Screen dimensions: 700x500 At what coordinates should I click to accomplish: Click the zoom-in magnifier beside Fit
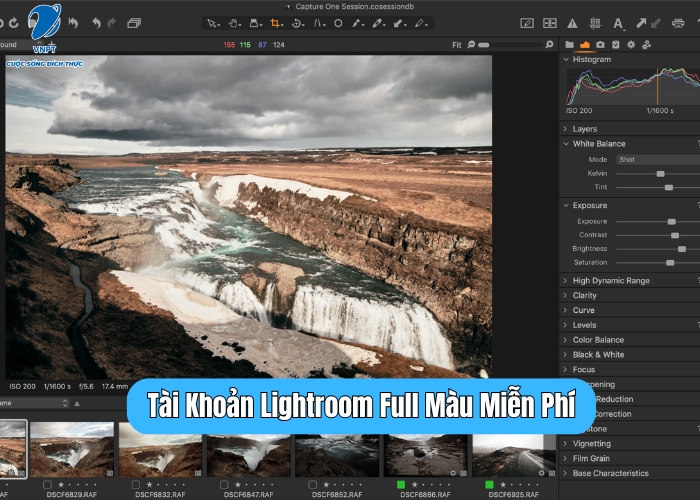click(x=549, y=44)
